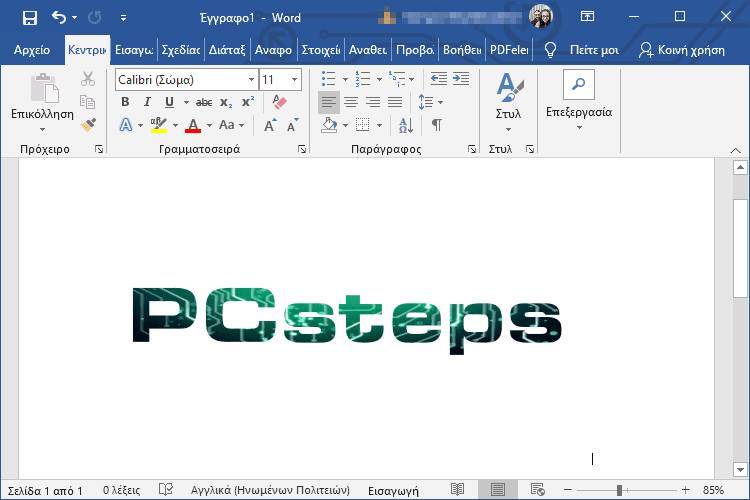This screenshot has height=500, width=750.
Task: Open the underline style dropdown arrow
Action: click(186, 102)
